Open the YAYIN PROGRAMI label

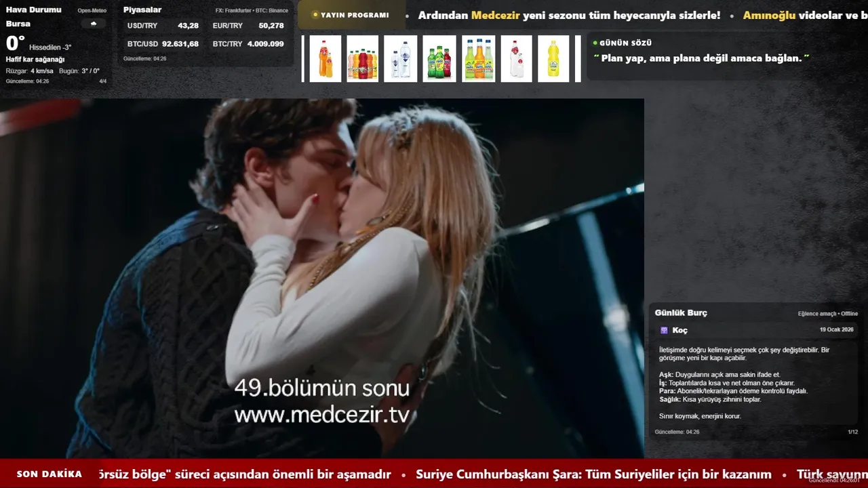[355, 15]
